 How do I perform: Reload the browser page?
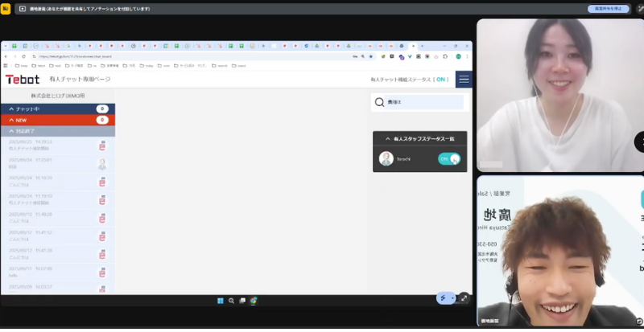coord(24,56)
